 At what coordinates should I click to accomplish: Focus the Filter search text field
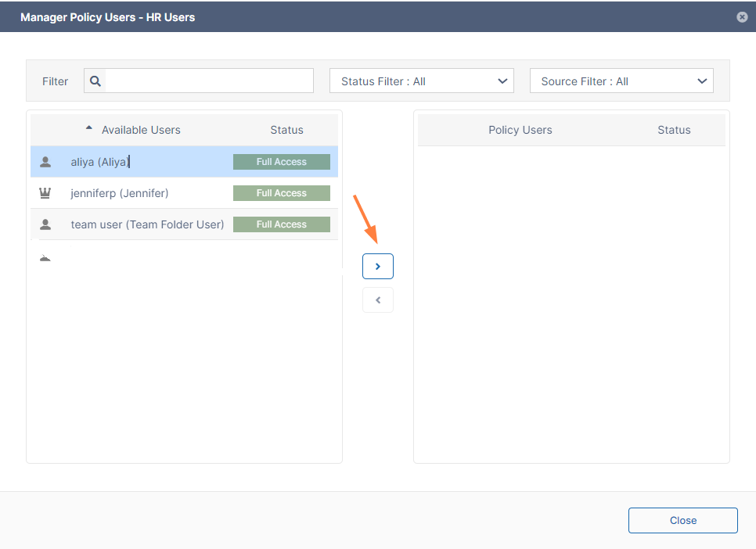(x=209, y=81)
